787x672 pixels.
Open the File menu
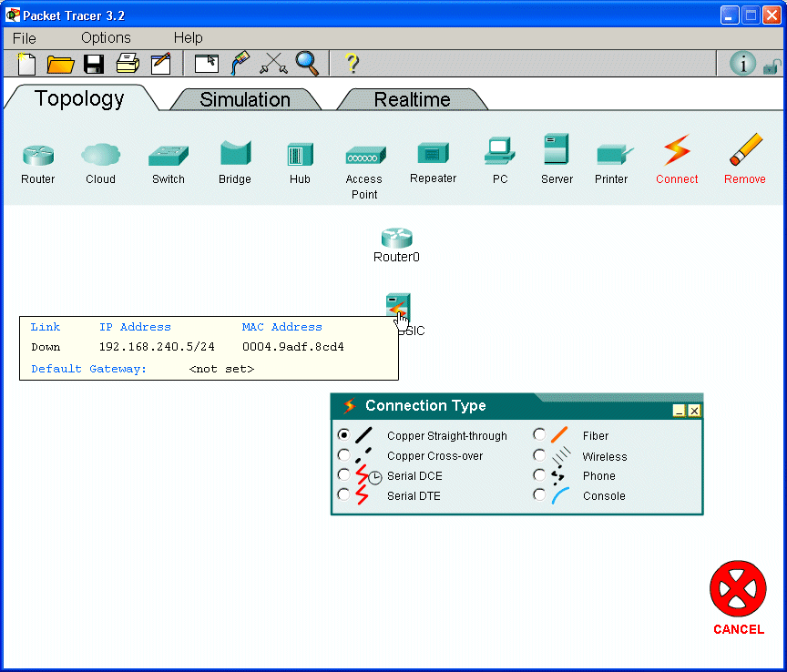click(24, 38)
